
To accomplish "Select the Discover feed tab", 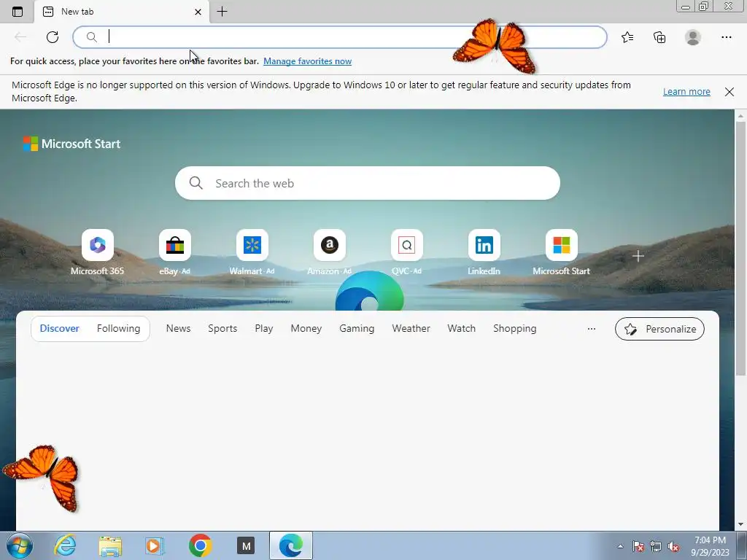I will pos(60,328).
